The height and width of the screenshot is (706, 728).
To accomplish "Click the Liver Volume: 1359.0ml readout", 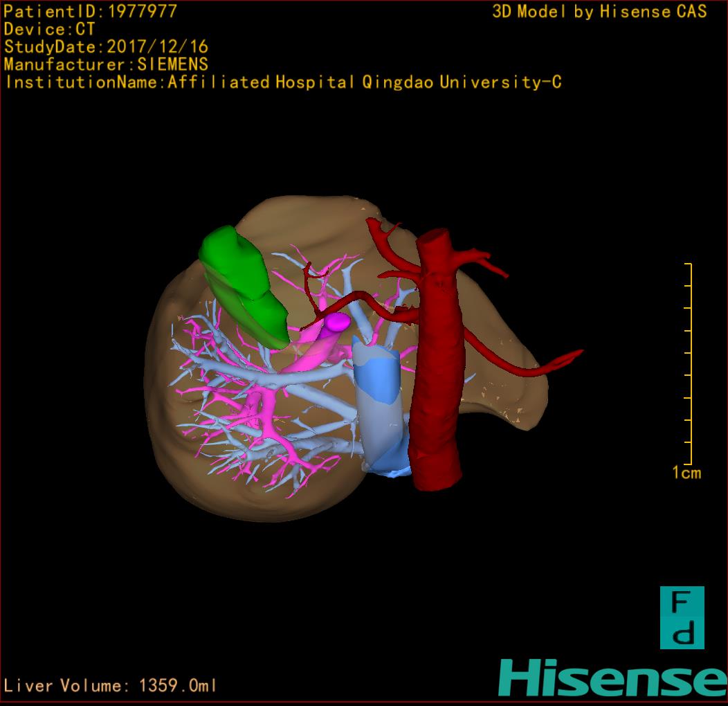I will tap(109, 685).
